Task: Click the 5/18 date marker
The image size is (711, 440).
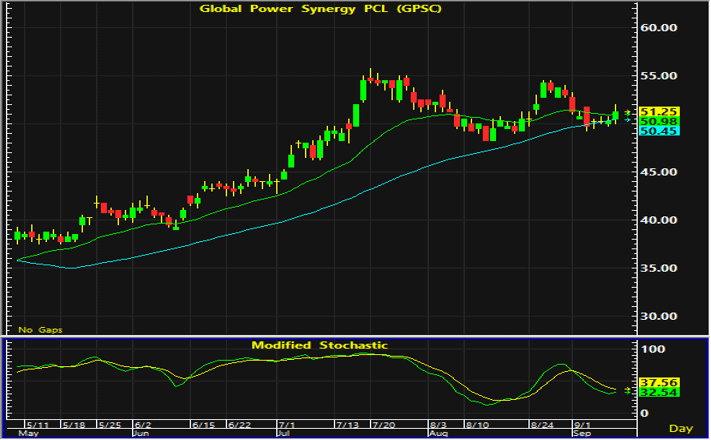Action: (x=74, y=425)
